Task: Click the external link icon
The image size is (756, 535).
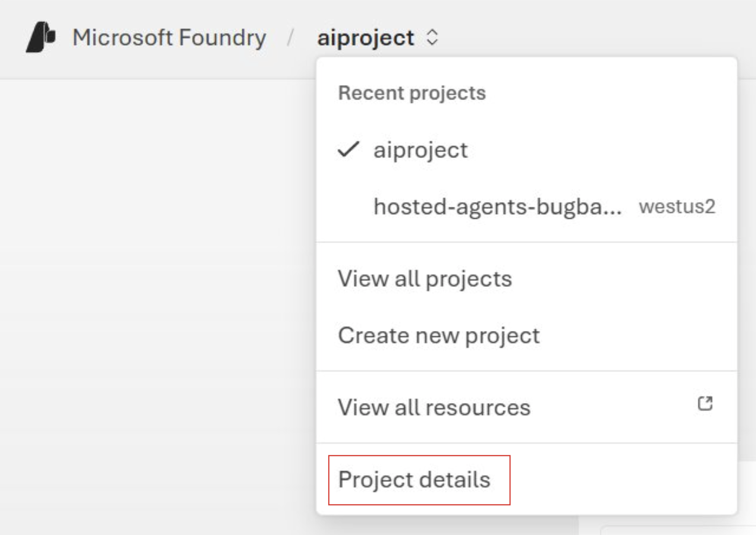Action: pyautogui.click(x=705, y=404)
